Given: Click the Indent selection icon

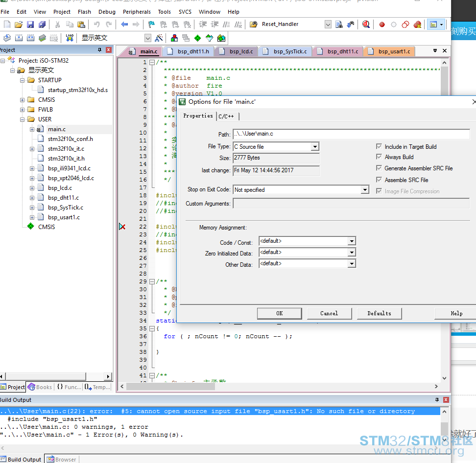Looking at the screenshot, I should click(x=202, y=24).
